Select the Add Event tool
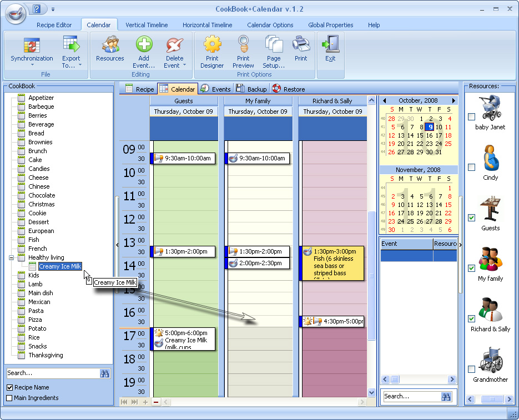 coord(144,47)
